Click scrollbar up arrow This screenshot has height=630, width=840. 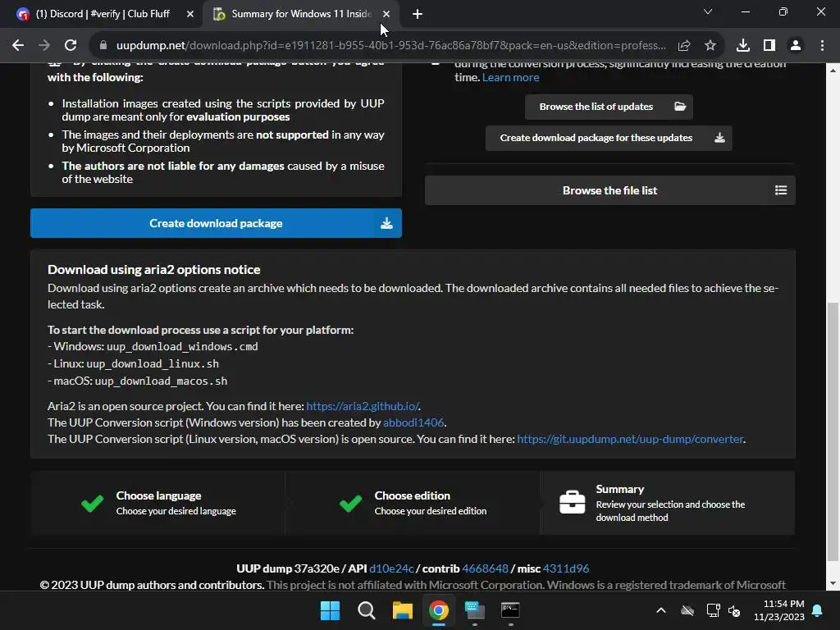833,71
